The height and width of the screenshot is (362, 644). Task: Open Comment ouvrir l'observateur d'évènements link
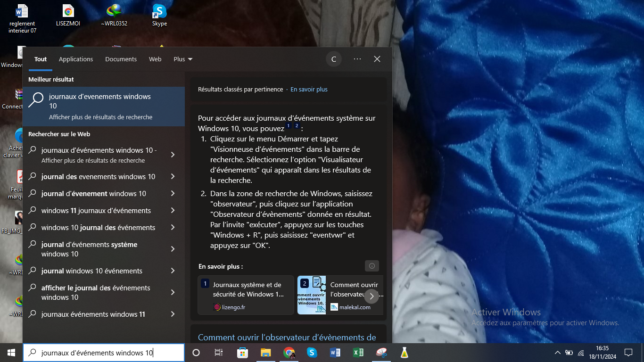point(287,337)
